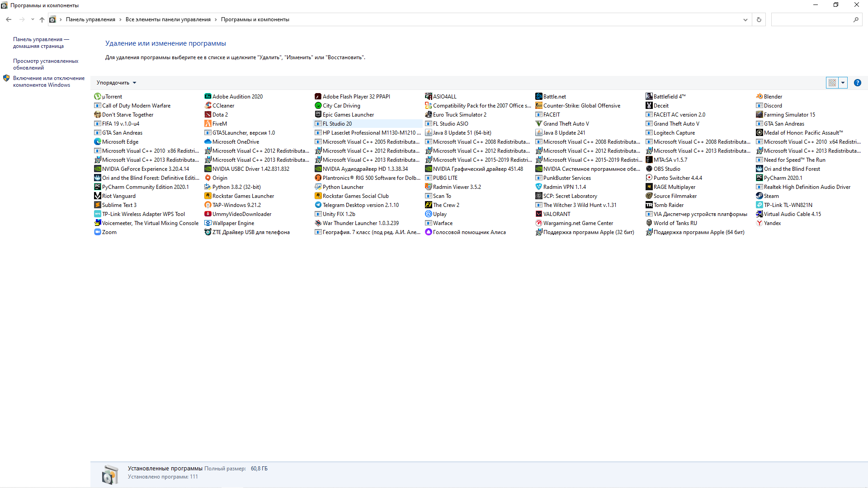Click the Microsoft OneDrive icon

tap(208, 142)
